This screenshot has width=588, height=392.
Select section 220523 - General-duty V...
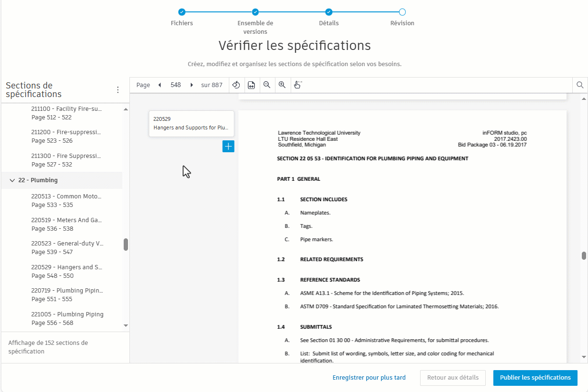(x=67, y=247)
